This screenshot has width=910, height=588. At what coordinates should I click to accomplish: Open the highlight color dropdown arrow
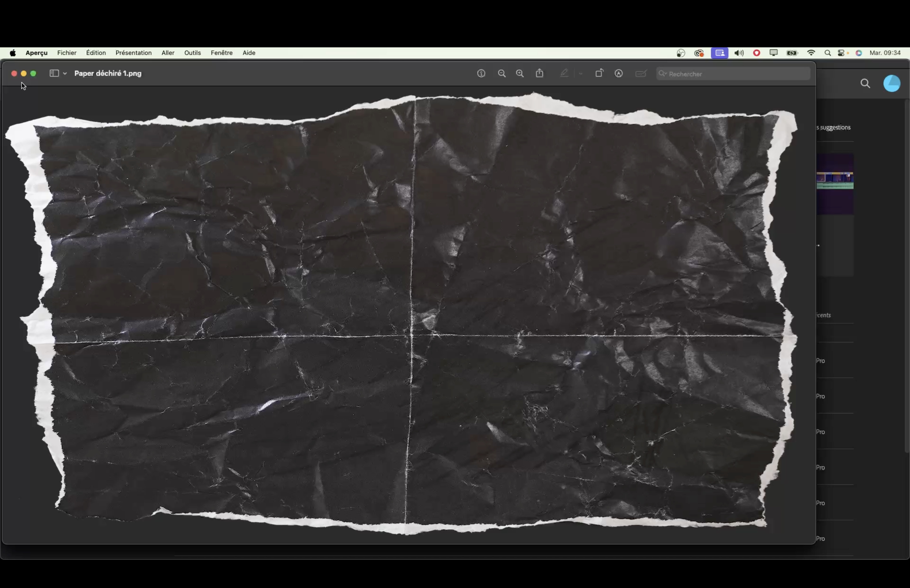coord(581,73)
